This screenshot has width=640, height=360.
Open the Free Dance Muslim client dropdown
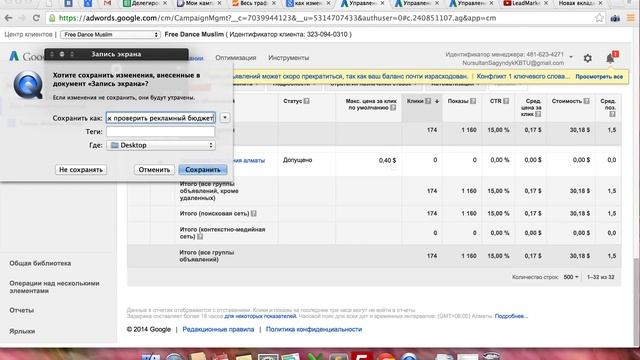[x=110, y=35]
